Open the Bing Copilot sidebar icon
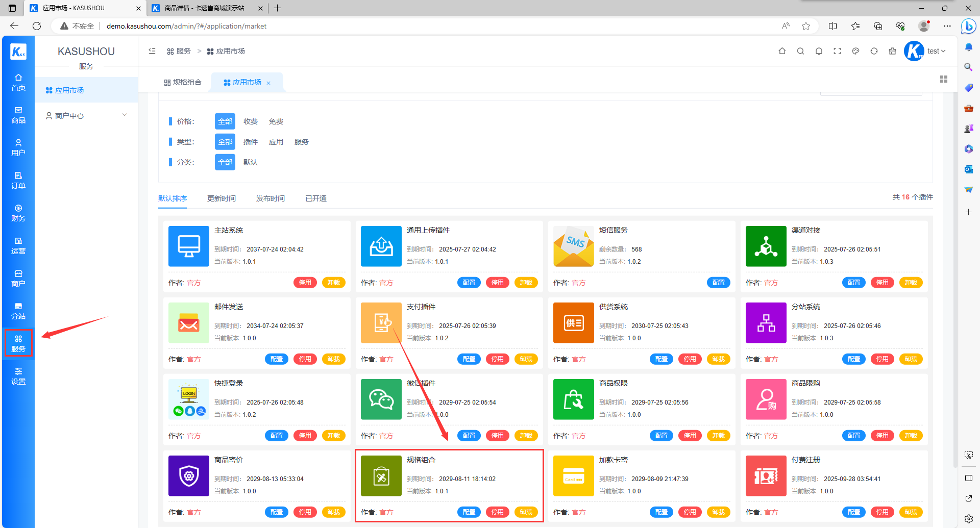 (x=968, y=26)
